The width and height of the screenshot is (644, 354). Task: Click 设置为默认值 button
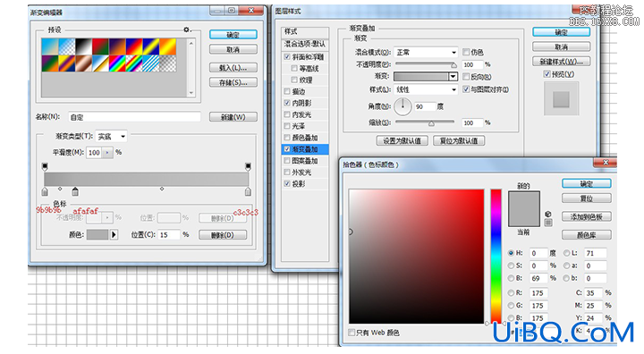[402, 141]
